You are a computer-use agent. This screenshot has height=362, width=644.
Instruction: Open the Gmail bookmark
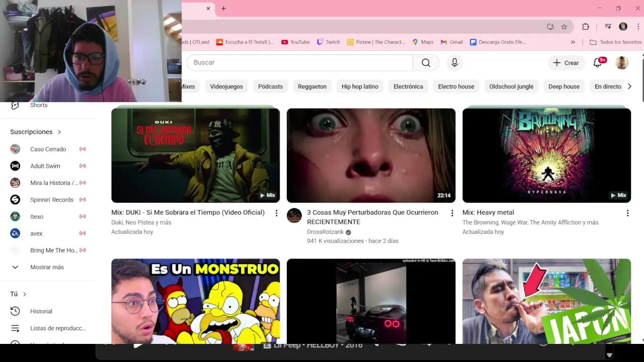[x=451, y=42]
